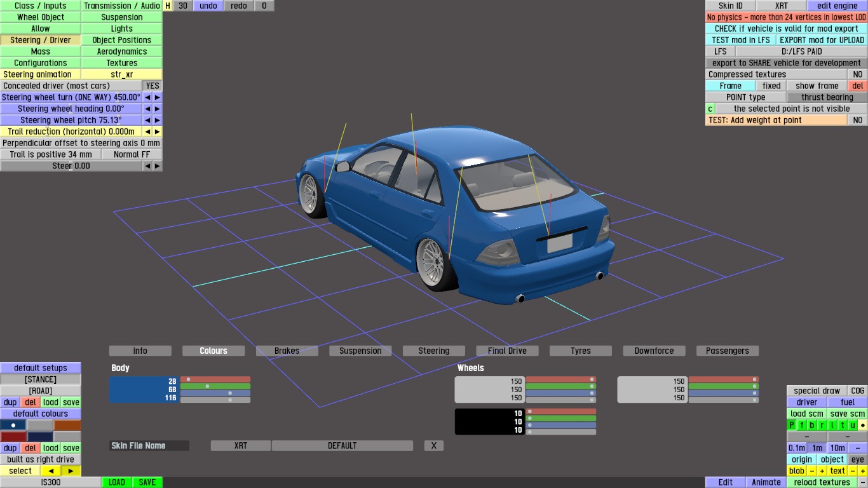Decrease steering wheel turn with left arrow

[147, 97]
